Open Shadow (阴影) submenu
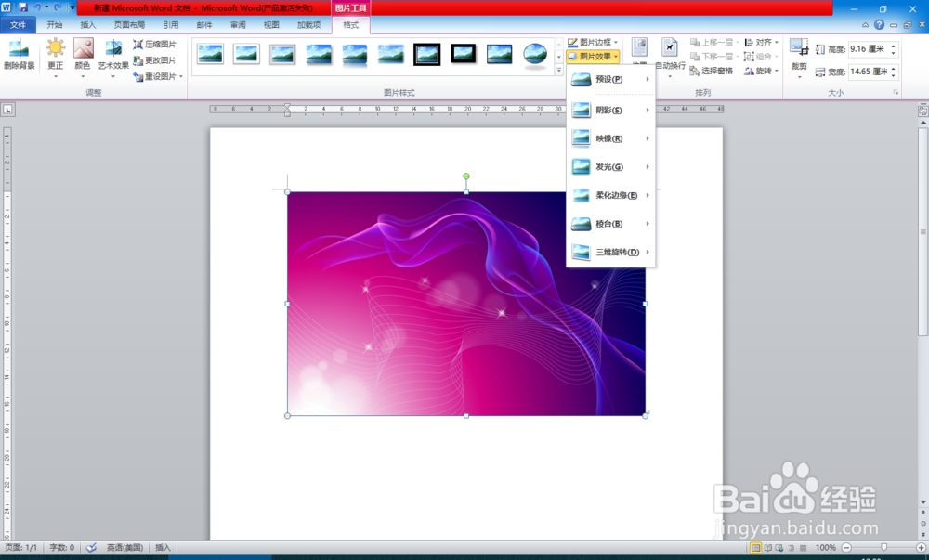Image resolution: width=929 pixels, height=560 pixels. tap(611, 111)
